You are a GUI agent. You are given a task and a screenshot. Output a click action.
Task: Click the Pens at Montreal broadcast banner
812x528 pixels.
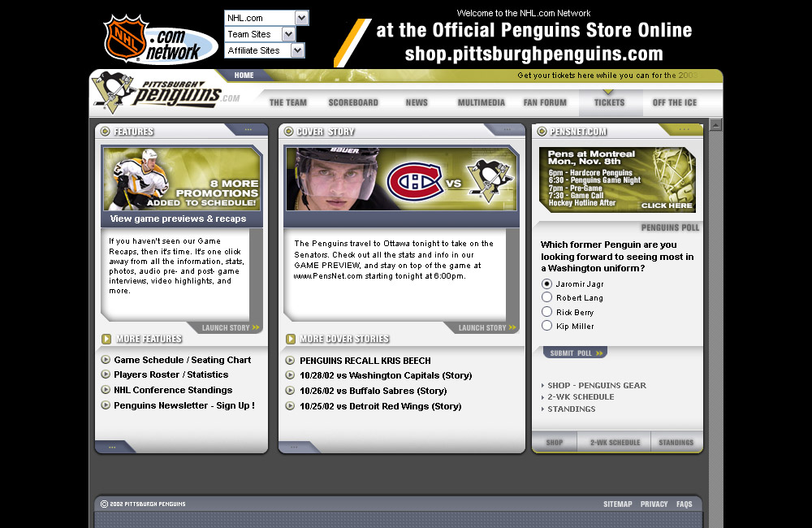point(617,180)
